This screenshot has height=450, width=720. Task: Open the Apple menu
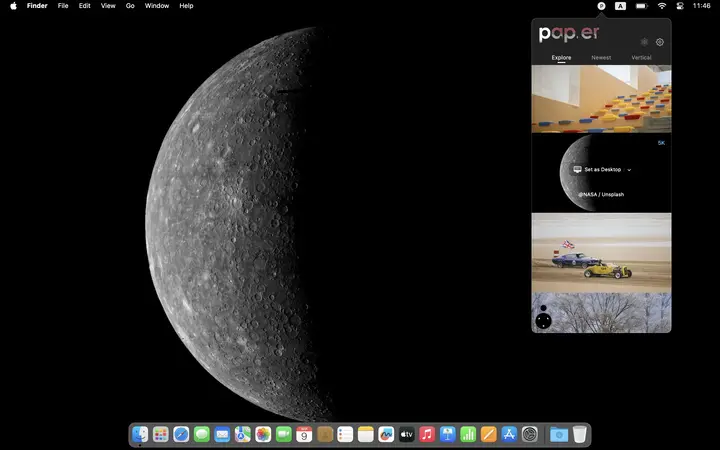coord(13,6)
